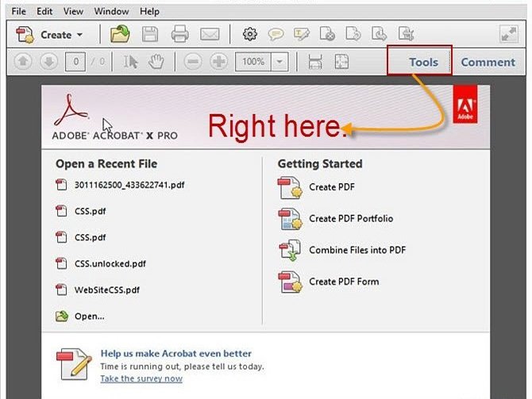The width and height of the screenshot is (532, 399).
Task: Click Create PDF Portfolio
Action: 351,219
